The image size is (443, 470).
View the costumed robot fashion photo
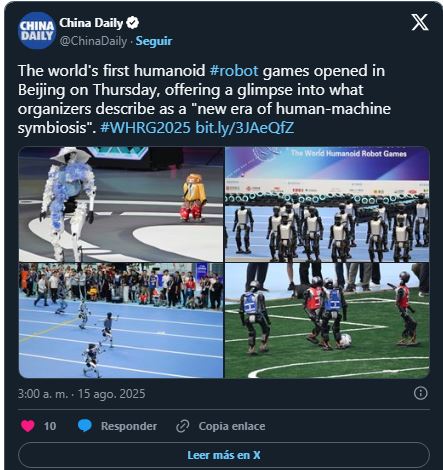coord(121,204)
